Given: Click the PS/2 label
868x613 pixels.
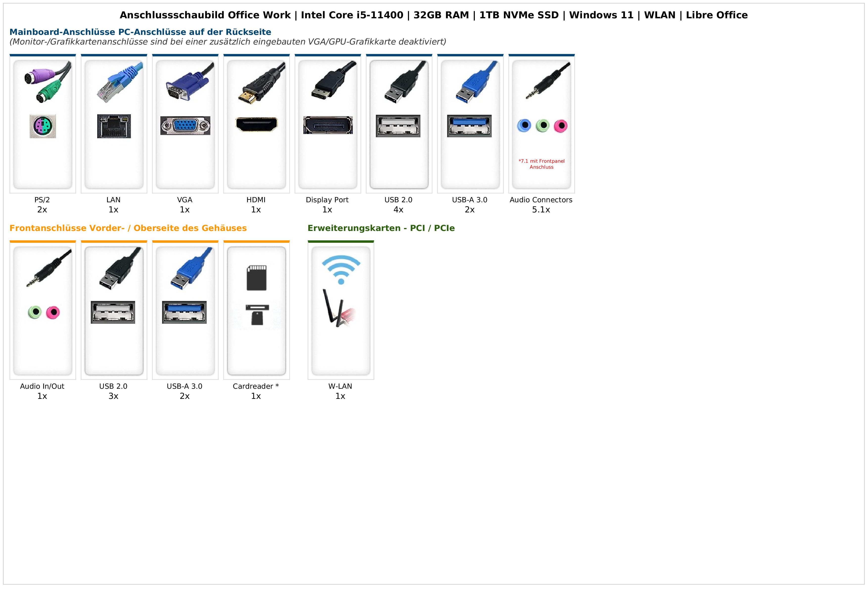Looking at the screenshot, I should [x=42, y=200].
